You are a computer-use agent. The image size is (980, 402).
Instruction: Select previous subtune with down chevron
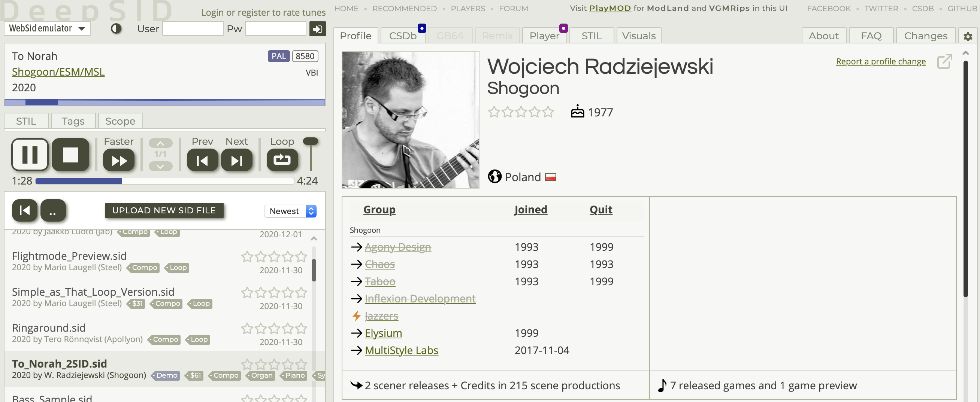160,166
